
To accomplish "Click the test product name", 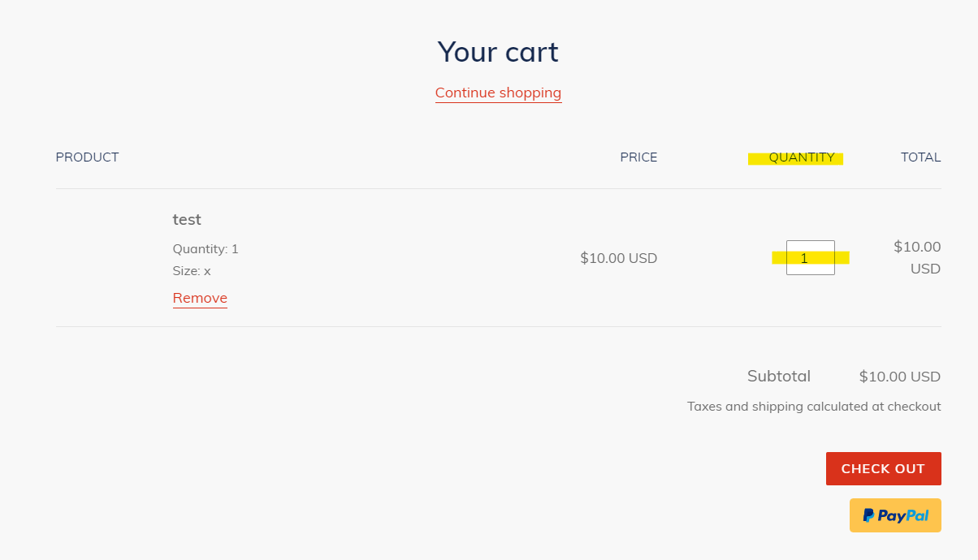I will (187, 219).
